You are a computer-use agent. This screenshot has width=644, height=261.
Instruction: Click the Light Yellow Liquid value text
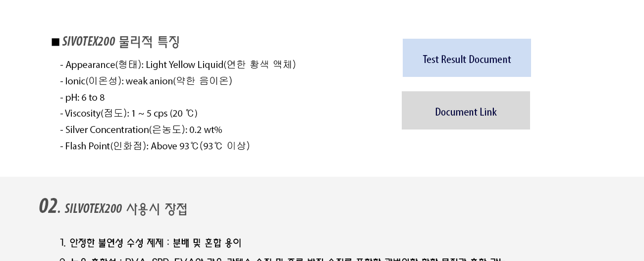click(x=184, y=65)
